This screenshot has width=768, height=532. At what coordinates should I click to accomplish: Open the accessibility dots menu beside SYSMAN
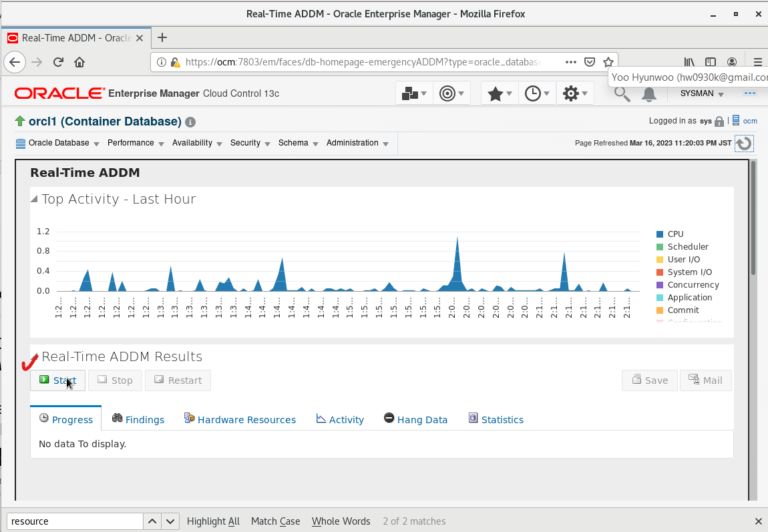click(750, 93)
